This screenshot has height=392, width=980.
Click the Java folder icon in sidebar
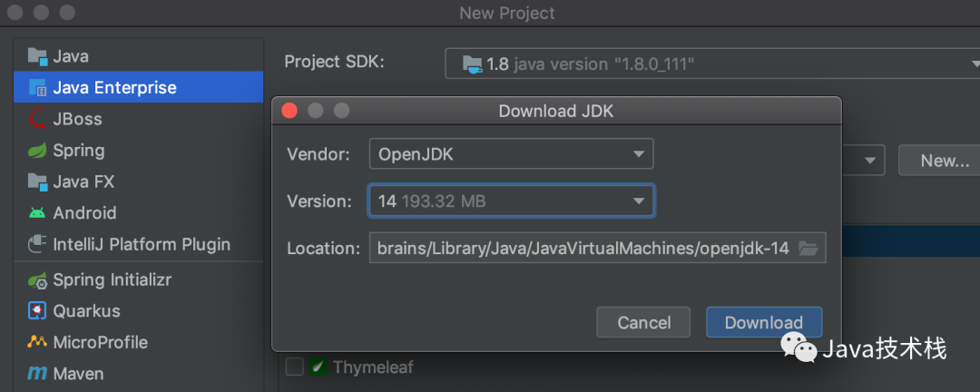click(x=37, y=56)
